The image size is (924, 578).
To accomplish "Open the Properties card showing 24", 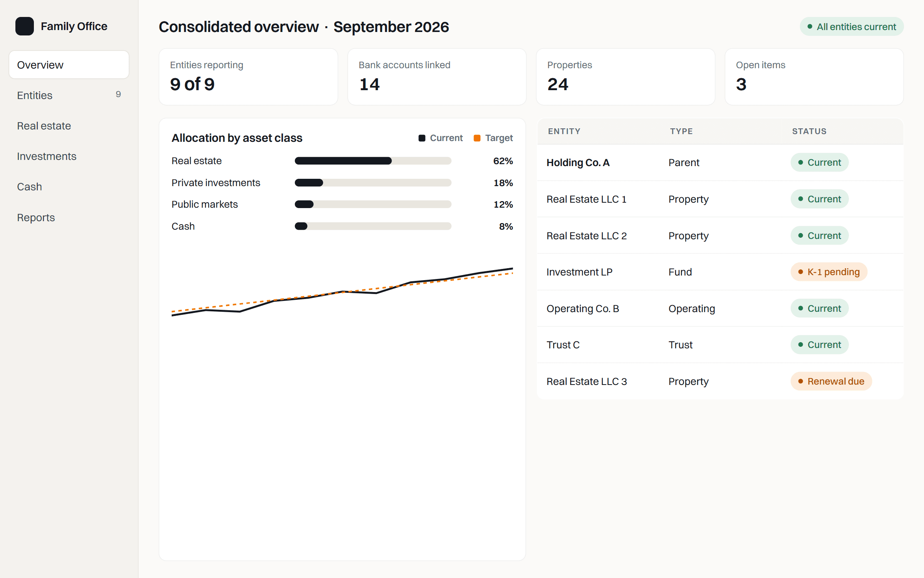I will tap(626, 77).
